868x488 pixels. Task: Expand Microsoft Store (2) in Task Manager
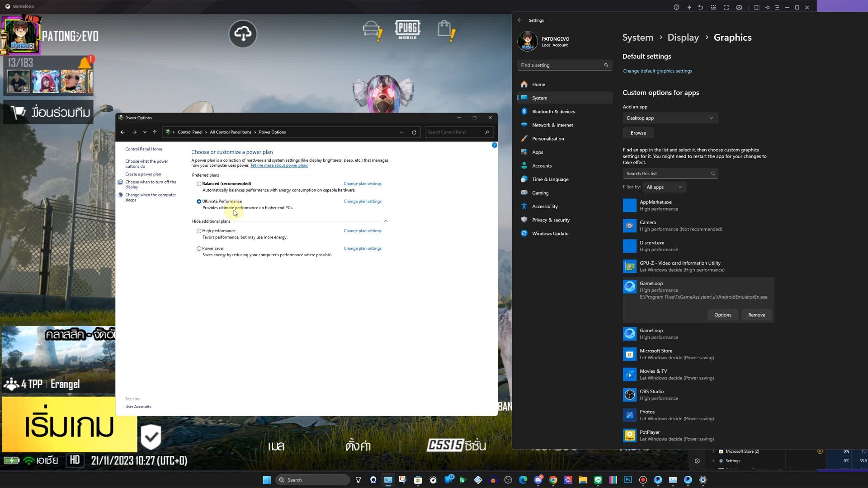pos(713,451)
